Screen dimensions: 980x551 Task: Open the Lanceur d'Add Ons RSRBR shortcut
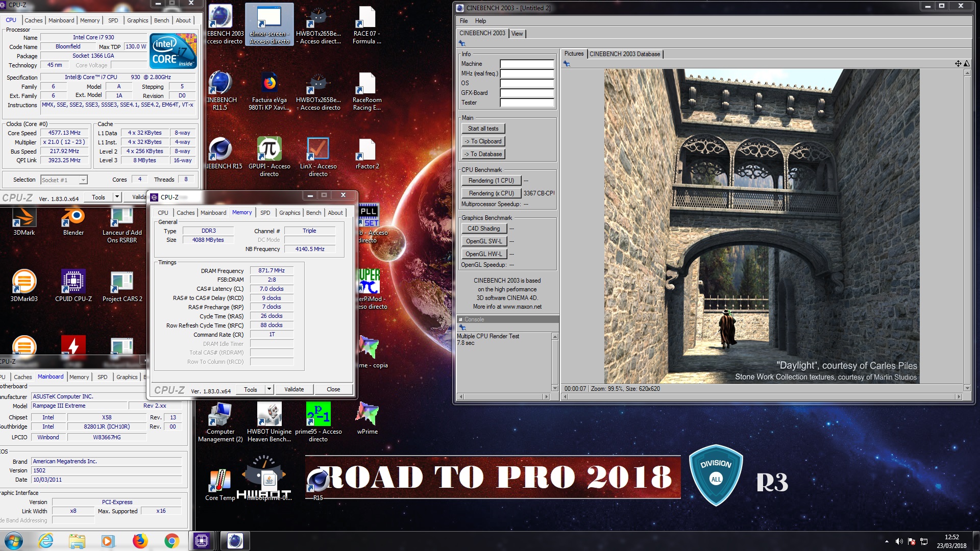(122, 224)
